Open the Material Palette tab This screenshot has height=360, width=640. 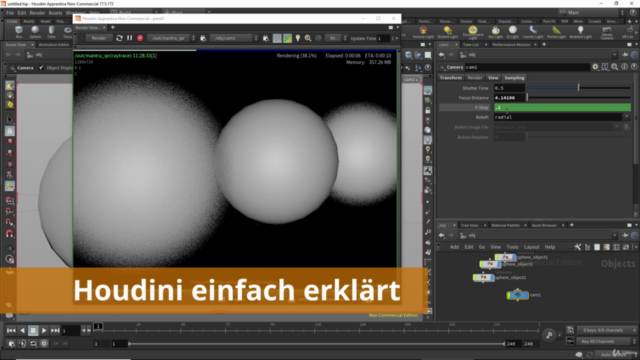coord(506,225)
